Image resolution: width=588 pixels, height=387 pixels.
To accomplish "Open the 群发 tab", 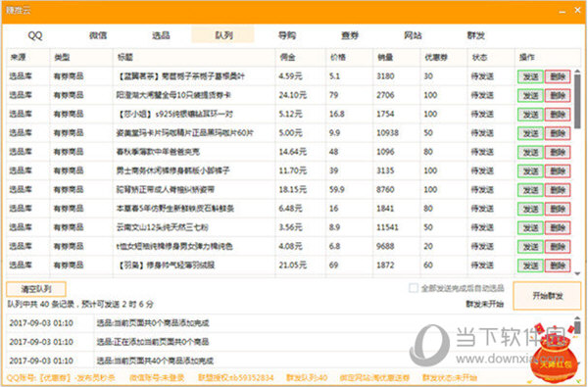I will click(475, 35).
